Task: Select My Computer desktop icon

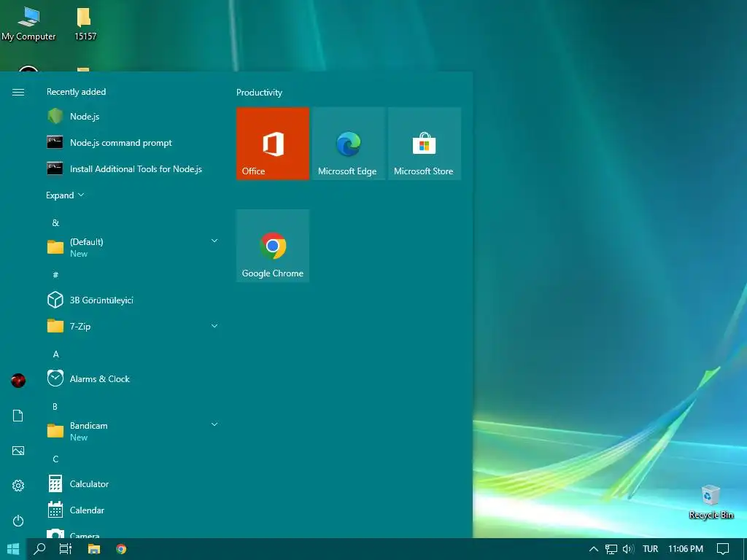Action: point(28,24)
